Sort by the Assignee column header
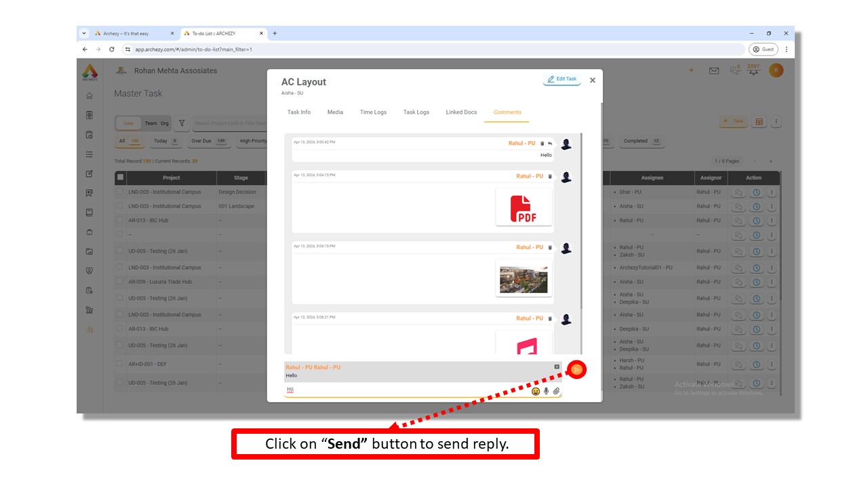Viewport: 868px width, 488px height. pos(652,178)
